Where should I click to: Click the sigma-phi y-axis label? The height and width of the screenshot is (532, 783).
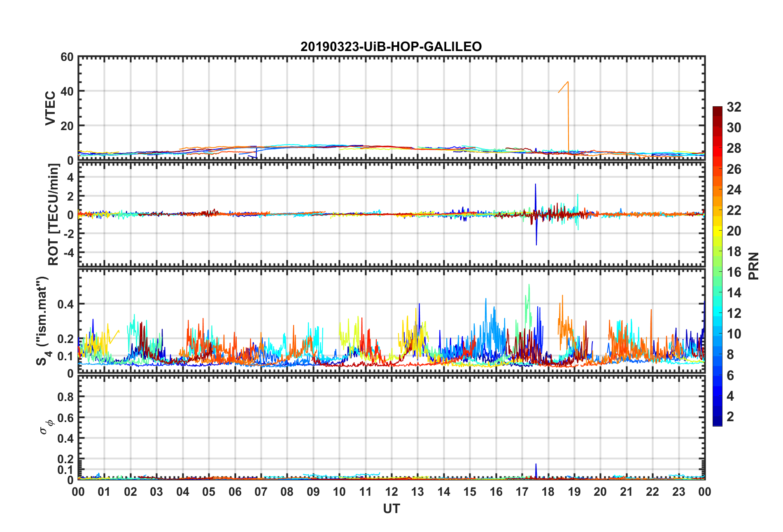pos(47,427)
